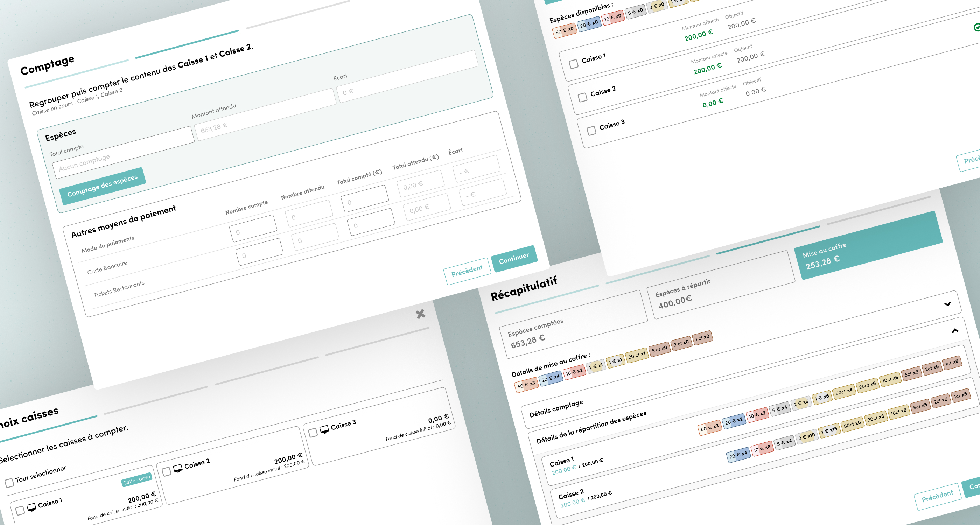980x525 pixels.
Task: Collapse Détails de la répartition des espèces chevron
Action: (955, 331)
